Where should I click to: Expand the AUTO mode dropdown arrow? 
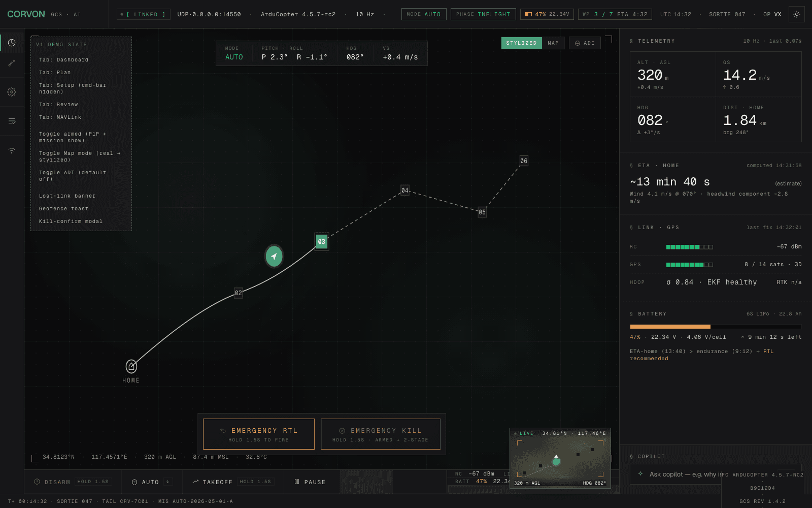point(168,482)
